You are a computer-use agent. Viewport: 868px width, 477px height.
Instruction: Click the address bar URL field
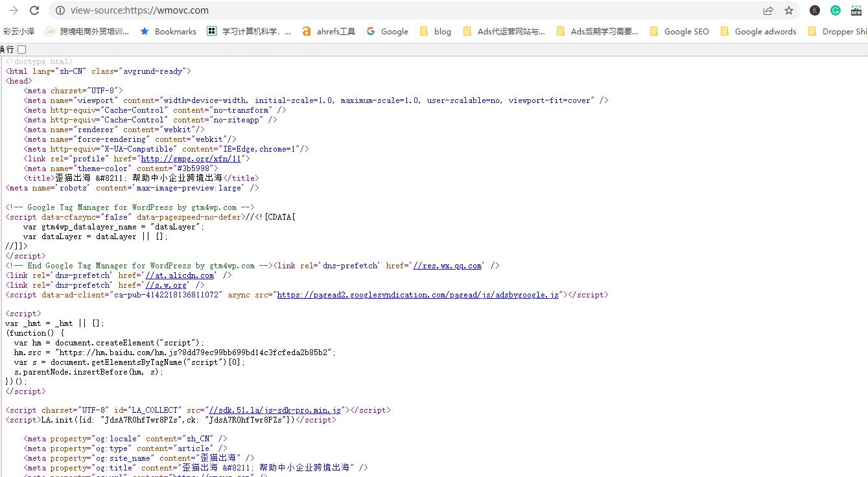415,10
